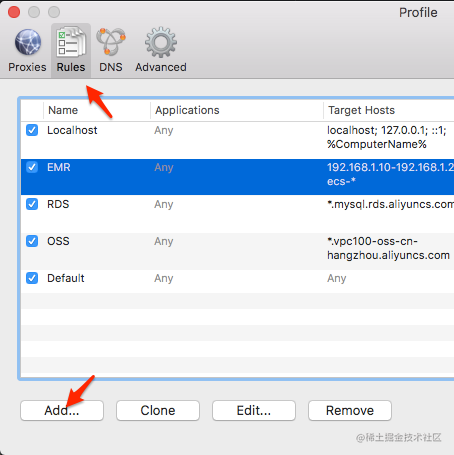Click the vpc100-oss-cn-hangzhou target cell
Screen dimensions: 454x455
388,248
